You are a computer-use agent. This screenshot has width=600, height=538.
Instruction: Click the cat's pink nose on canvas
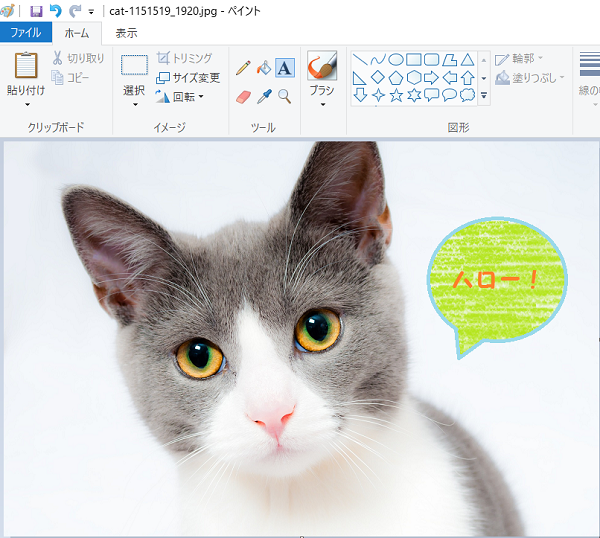pyautogui.click(x=272, y=419)
